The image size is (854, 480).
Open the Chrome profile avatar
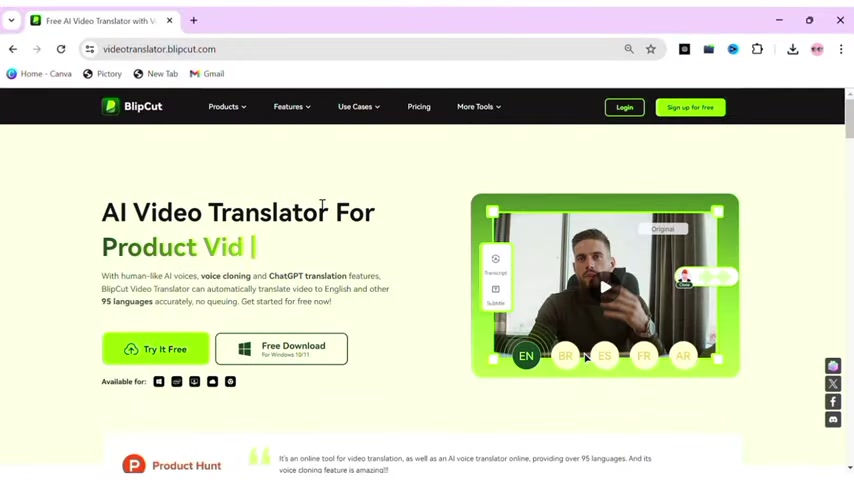(x=817, y=49)
